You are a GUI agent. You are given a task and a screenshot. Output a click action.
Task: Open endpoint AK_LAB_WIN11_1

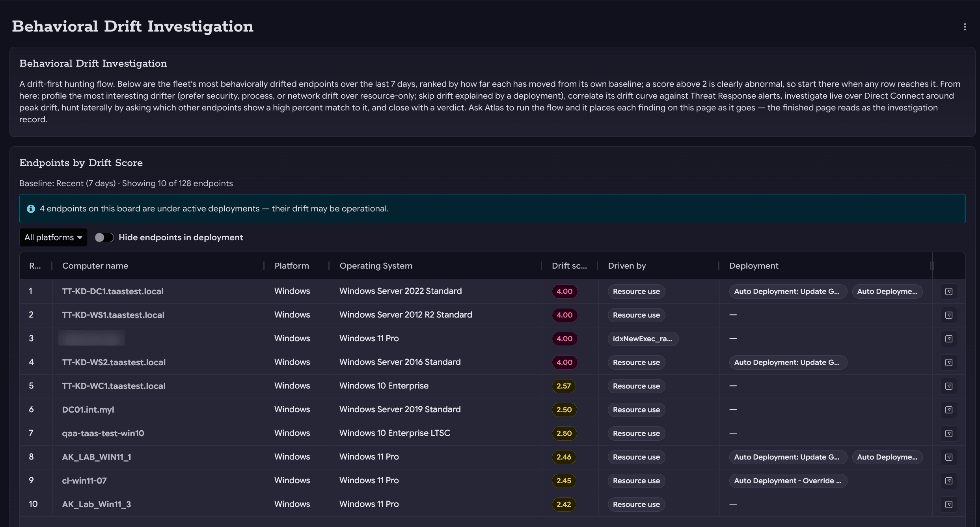coord(97,457)
